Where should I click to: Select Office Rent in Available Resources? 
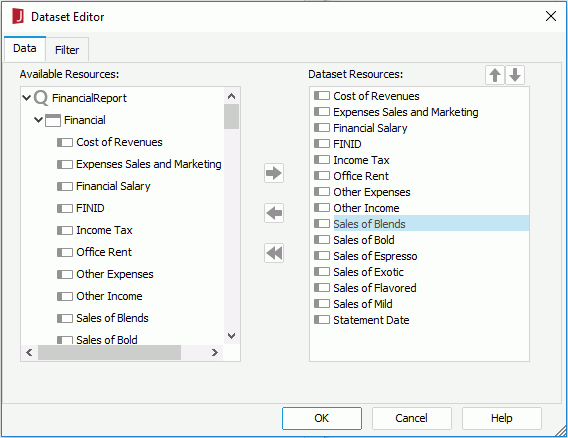pos(104,252)
